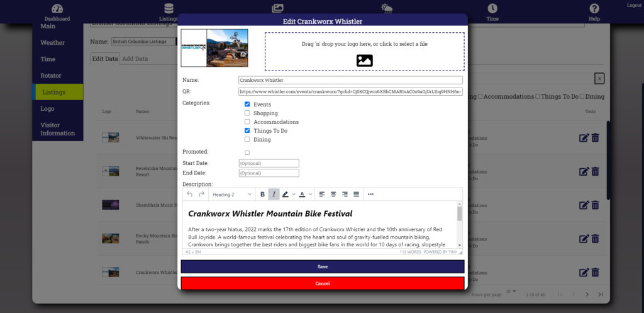Open the Heading 2 block format dropdown
The width and height of the screenshot is (644, 313).
(232, 194)
